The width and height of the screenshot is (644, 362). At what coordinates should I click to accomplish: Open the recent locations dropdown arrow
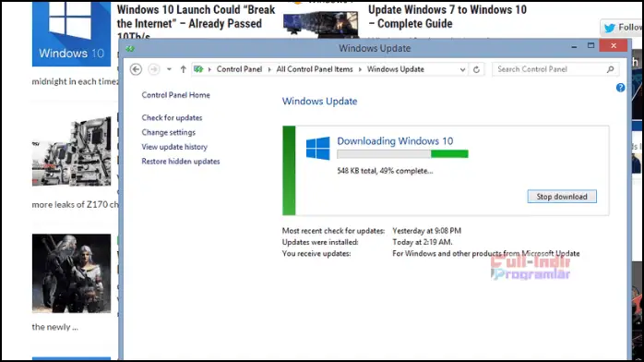(169, 69)
